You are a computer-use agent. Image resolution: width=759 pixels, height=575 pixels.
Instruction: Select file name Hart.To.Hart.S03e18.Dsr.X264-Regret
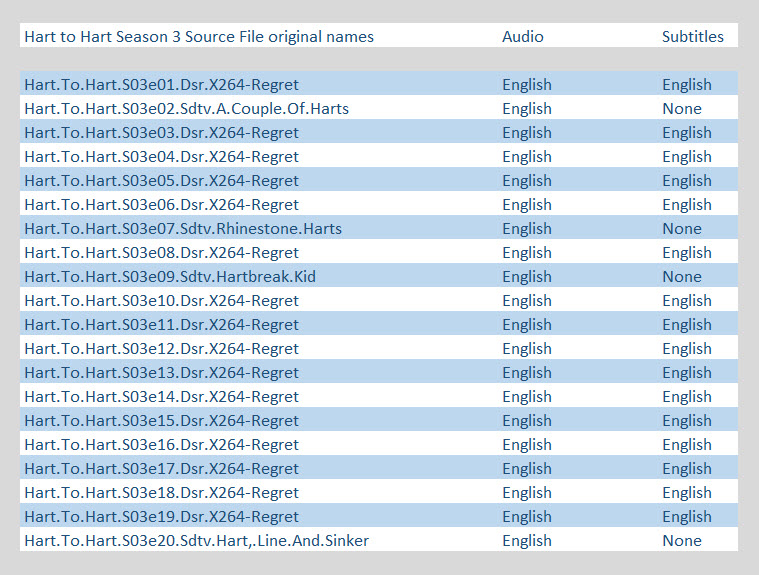click(162, 493)
